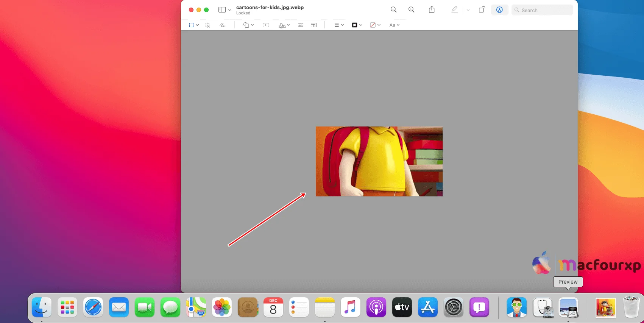Open Maps from the Dock

[x=196, y=307]
